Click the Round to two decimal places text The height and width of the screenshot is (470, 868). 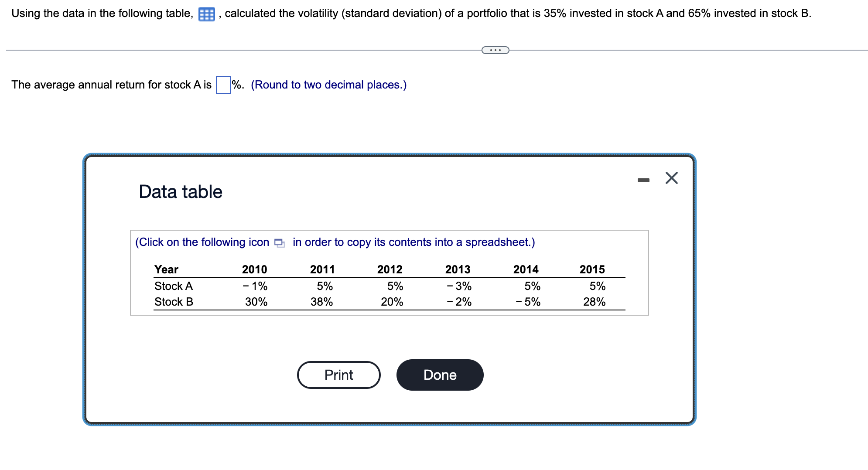(x=328, y=84)
